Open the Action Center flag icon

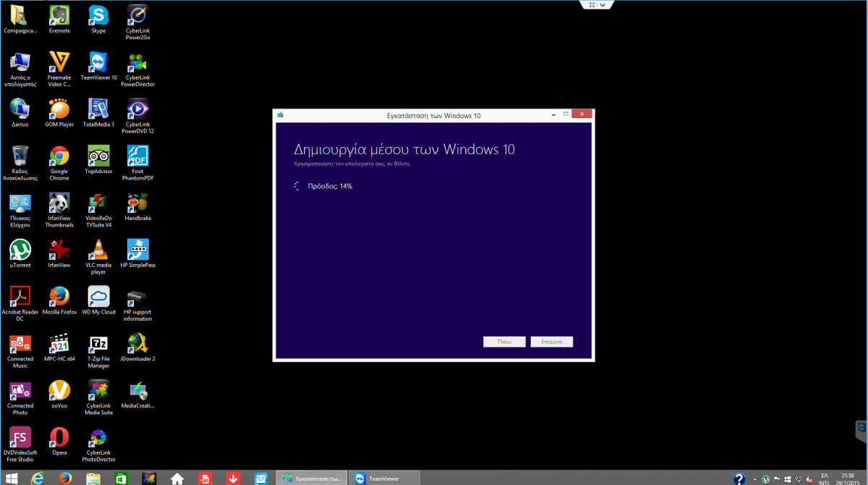coord(777,478)
